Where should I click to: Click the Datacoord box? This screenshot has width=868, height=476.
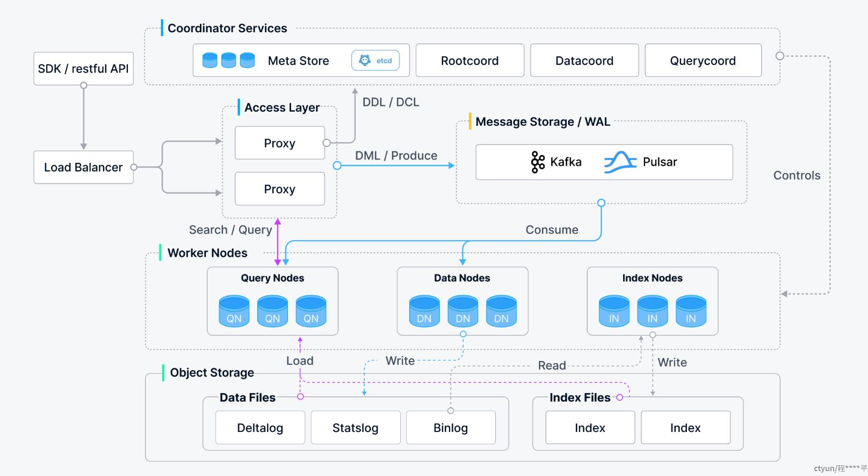(x=584, y=60)
